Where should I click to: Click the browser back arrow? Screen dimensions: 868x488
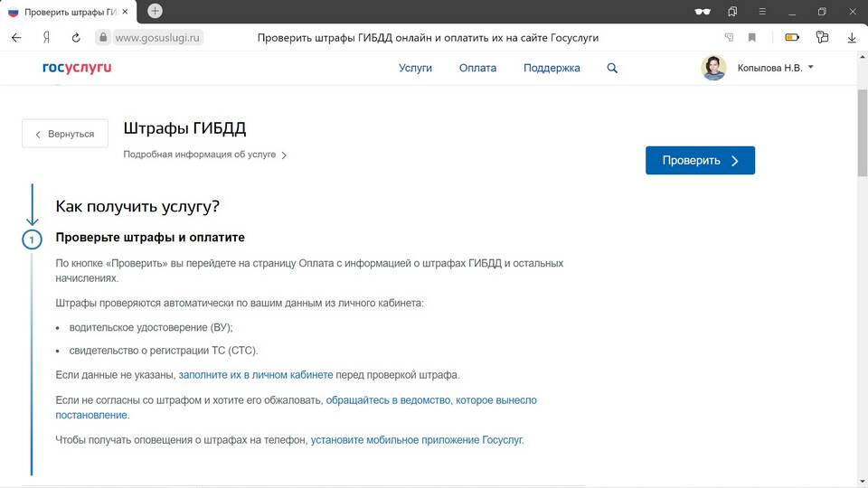click(16, 38)
